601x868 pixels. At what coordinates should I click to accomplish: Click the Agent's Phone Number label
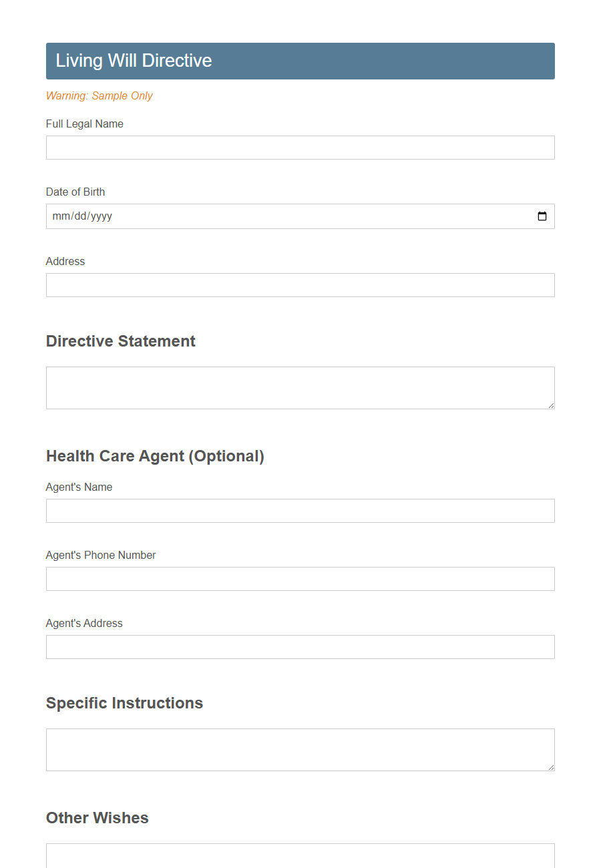101,556
